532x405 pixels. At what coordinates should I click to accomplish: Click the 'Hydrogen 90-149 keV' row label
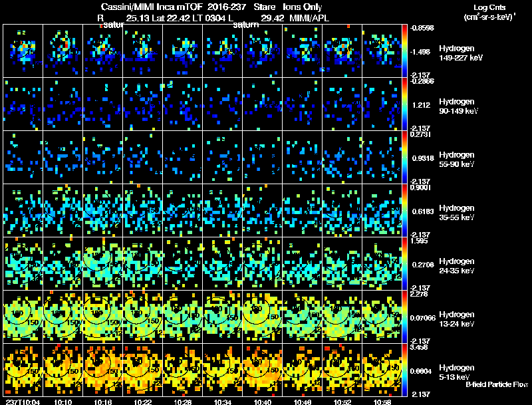coord(458,106)
